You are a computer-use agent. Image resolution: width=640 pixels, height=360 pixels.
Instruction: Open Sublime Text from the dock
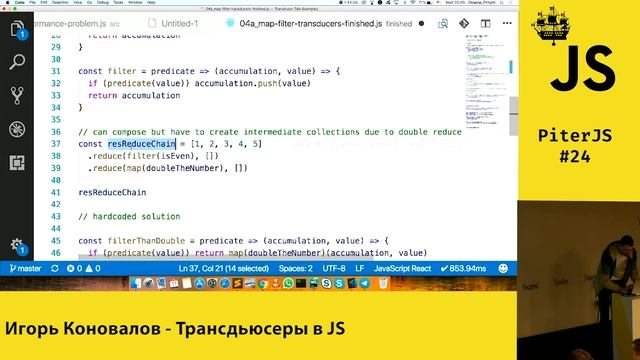pos(237,283)
